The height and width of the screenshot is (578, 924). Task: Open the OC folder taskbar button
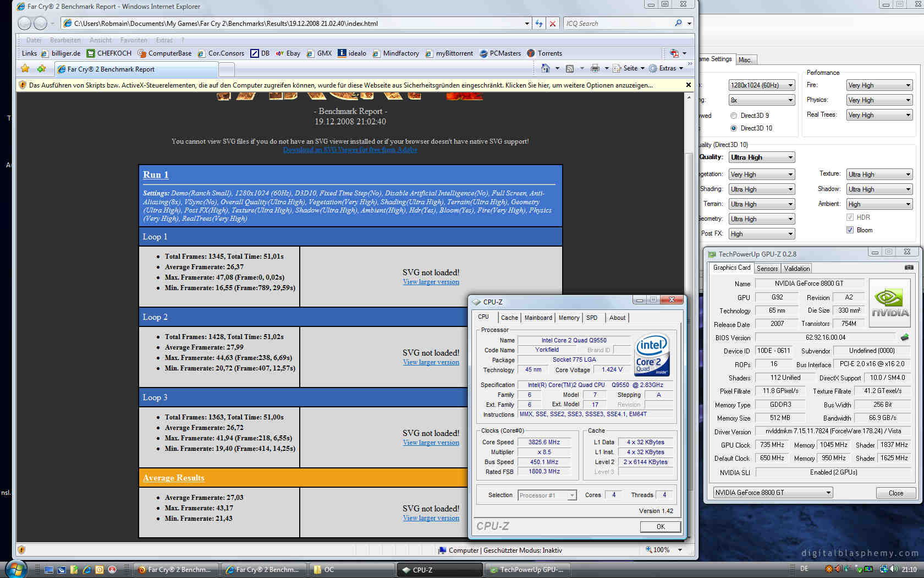(x=351, y=570)
